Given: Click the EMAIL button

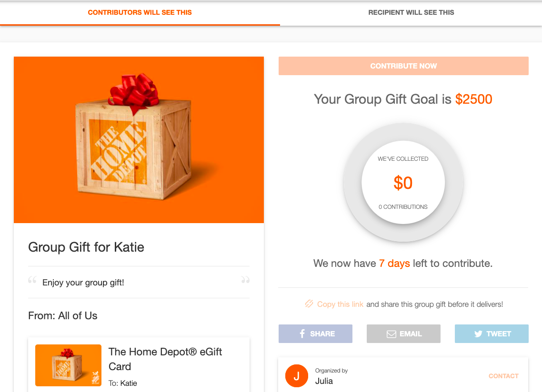Looking at the screenshot, I should (x=403, y=333).
